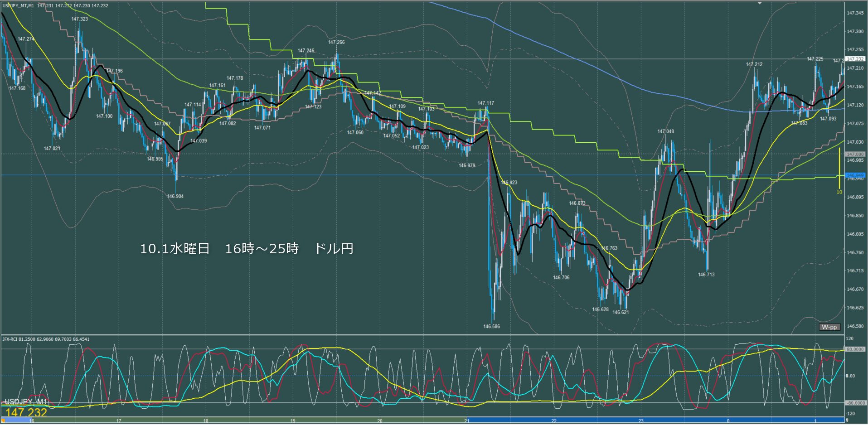Click the 147.323 high price label

coord(80,19)
